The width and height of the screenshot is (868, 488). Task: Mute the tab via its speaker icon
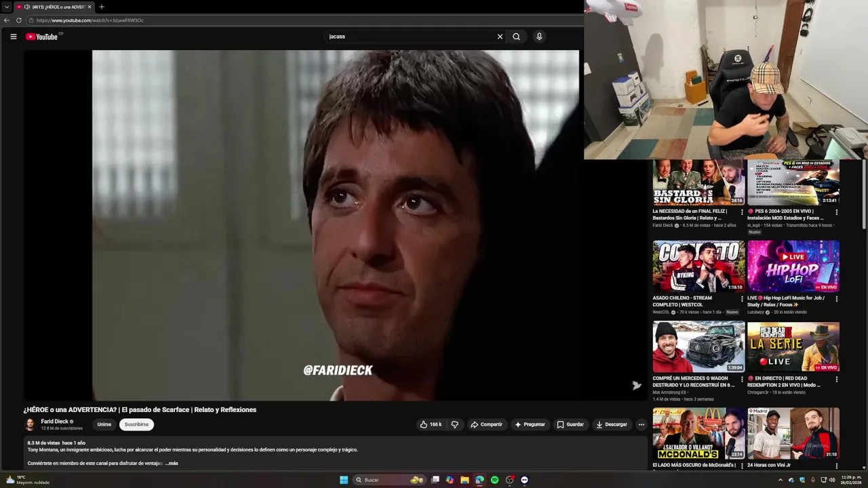pos(26,7)
